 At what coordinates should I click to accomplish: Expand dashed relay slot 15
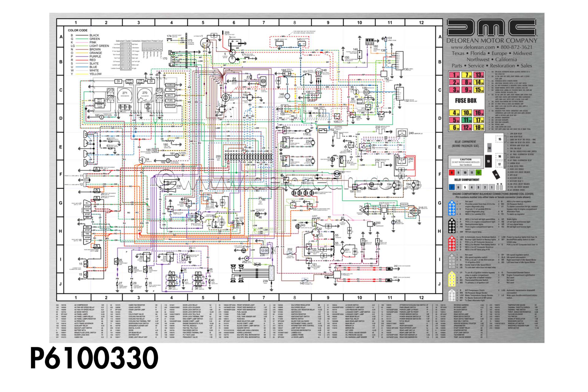pos(499,139)
